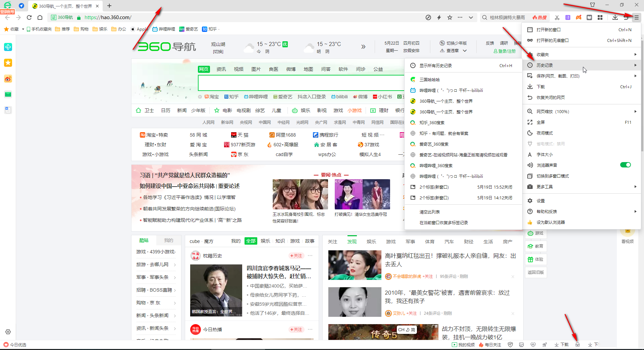This screenshot has width=644, height=350.
Task: Go to the home page icon
Action: pyautogui.click(x=40, y=17)
